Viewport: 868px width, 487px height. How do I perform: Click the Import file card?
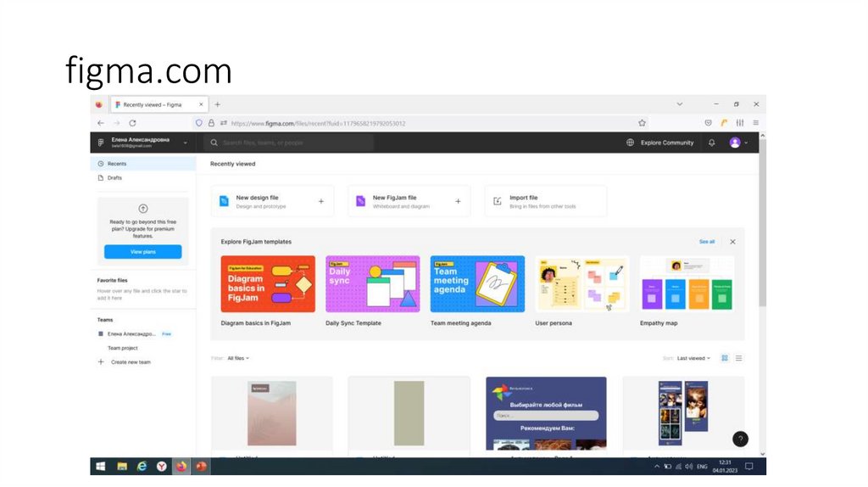click(545, 201)
